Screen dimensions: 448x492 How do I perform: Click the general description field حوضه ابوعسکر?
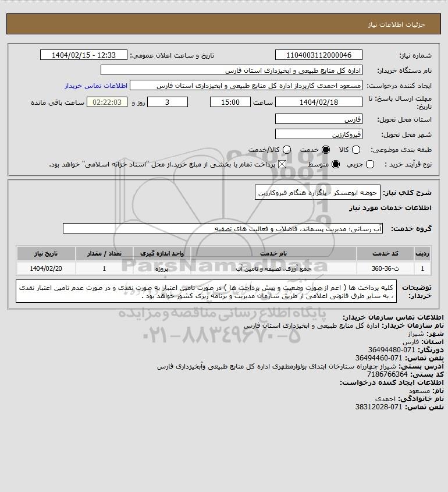click(x=318, y=192)
